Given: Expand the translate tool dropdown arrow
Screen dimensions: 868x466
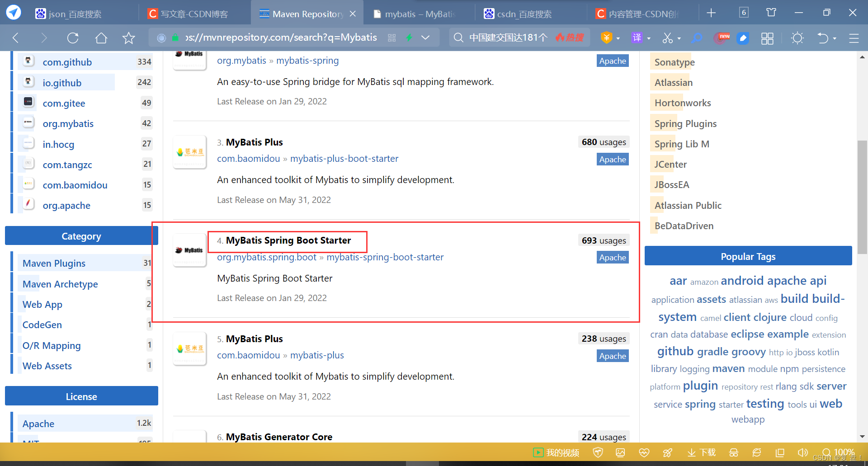Looking at the screenshot, I should tap(649, 38).
